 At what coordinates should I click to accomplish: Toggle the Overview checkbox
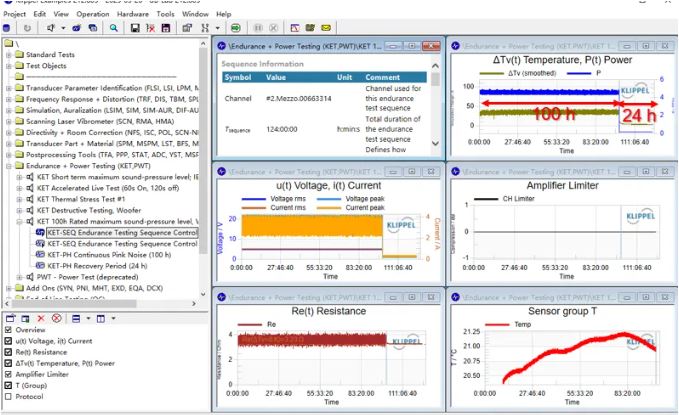click(x=8, y=330)
